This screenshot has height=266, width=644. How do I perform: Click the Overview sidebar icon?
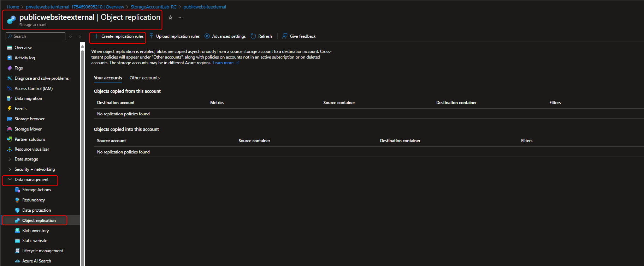tap(10, 48)
